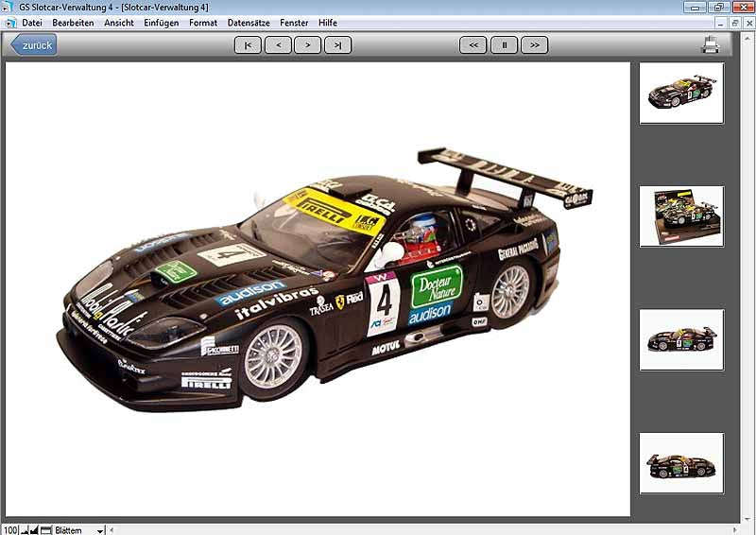Click the fast-forward slideshow button
Screen dimensions: 756x535
534,44
